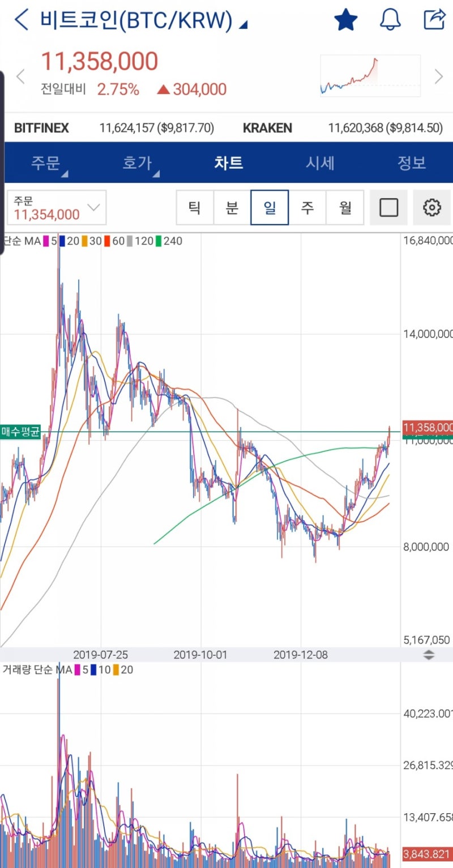Go to next coin with right chevron

438,76
